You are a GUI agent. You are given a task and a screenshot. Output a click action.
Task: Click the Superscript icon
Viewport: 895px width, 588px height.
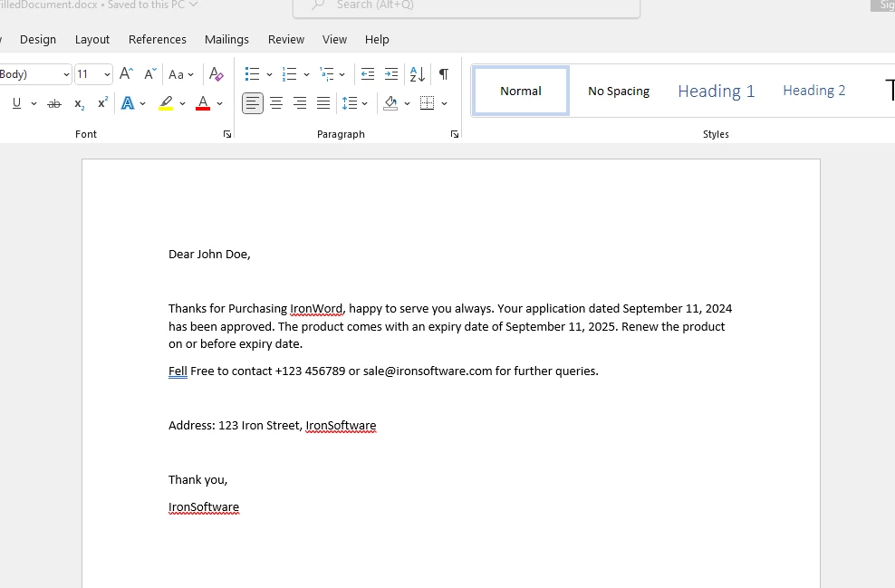102,103
